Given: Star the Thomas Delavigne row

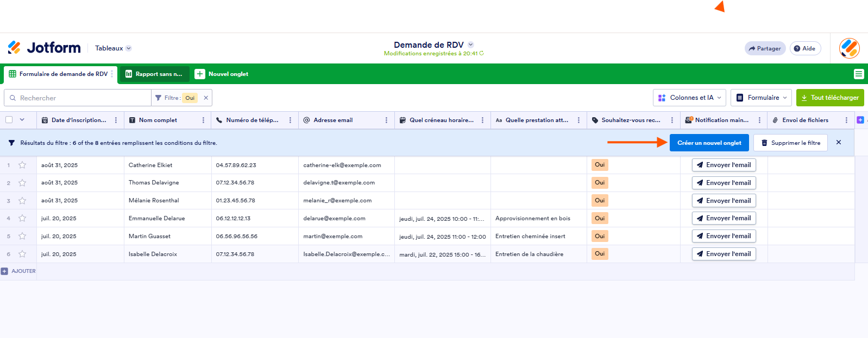Looking at the screenshot, I should (x=22, y=183).
